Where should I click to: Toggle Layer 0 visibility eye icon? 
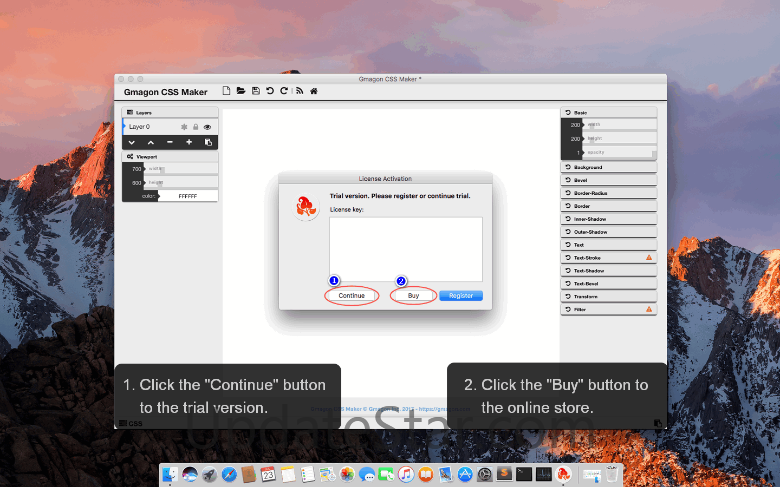(207, 127)
